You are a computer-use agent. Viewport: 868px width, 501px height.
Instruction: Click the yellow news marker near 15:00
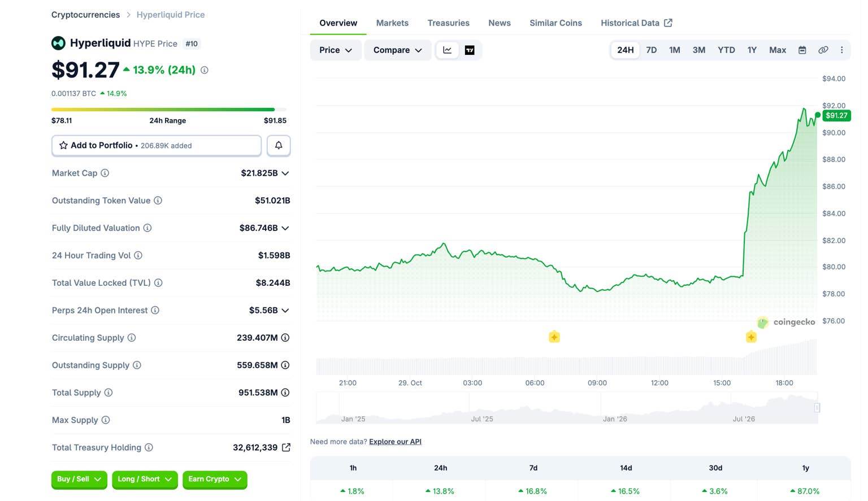tap(751, 337)
